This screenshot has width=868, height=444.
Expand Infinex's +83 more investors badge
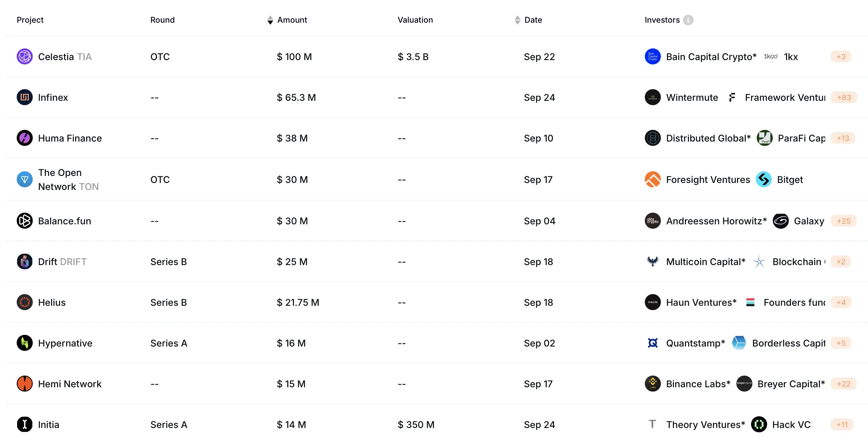(844, 97)
